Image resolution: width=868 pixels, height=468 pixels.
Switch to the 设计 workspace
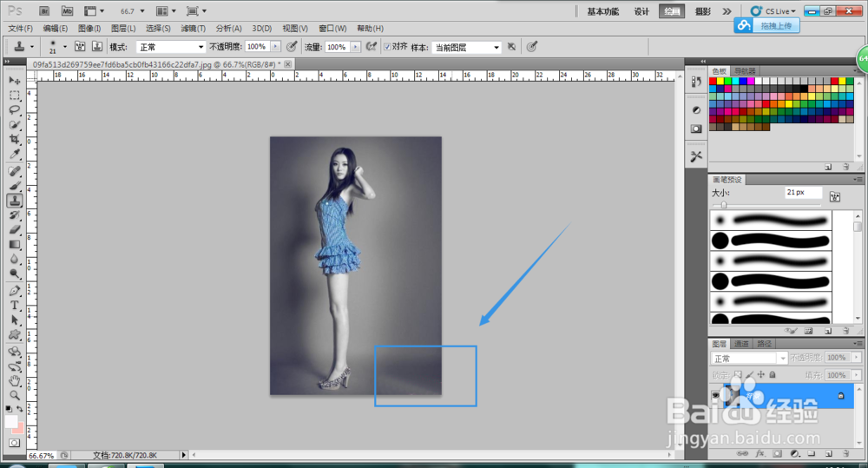click(641, 11)
